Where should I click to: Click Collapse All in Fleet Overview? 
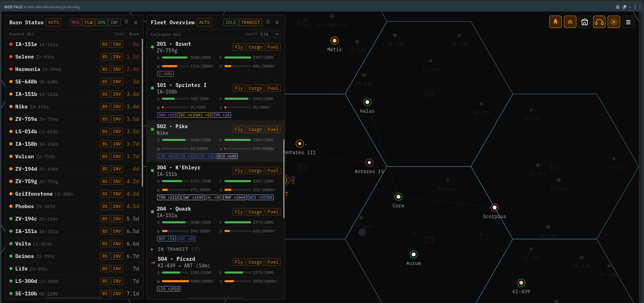point(166,34)
